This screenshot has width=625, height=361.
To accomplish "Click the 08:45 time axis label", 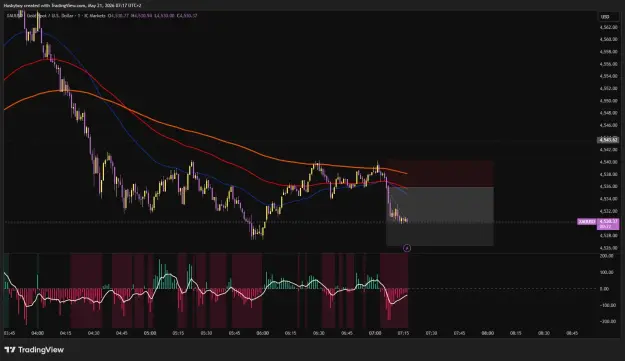I will click(572, 333).
